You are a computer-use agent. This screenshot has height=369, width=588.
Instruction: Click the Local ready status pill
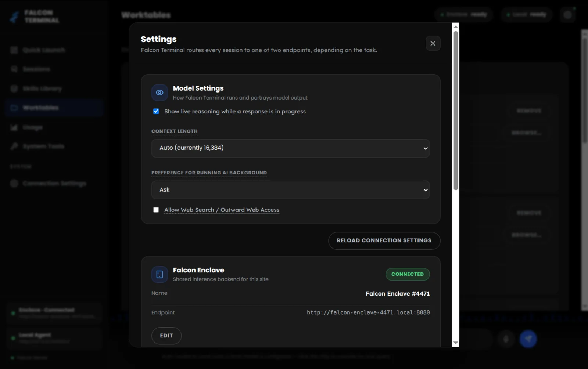[527, 15]
